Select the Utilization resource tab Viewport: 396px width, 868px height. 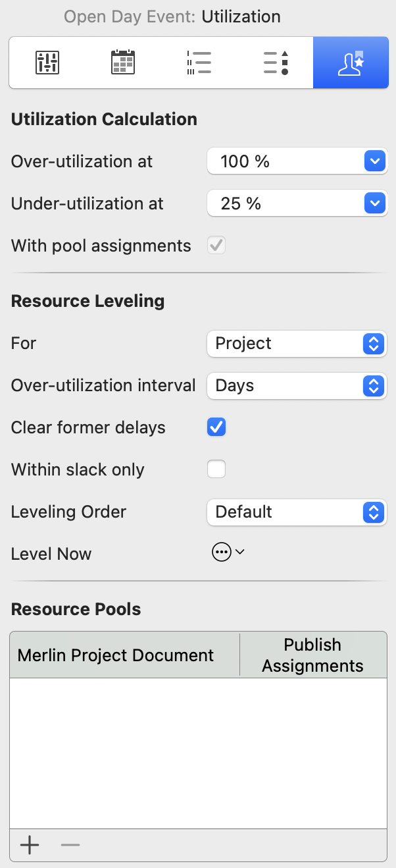click(x=351, y=63)
